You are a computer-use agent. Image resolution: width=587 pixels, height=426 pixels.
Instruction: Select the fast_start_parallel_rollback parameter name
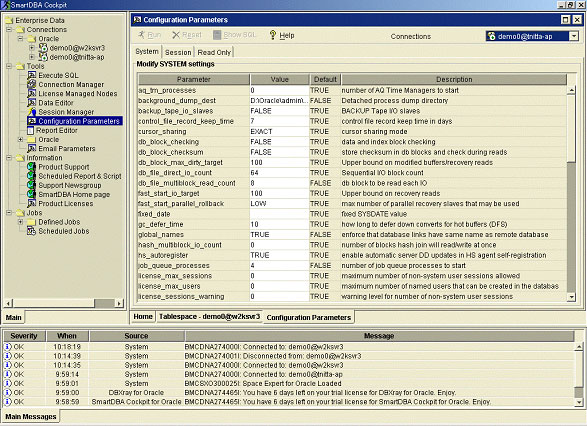[x=181, y=204]
